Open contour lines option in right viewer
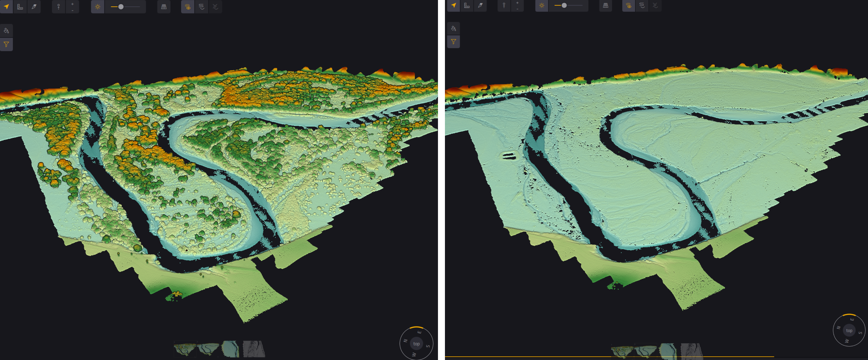868x360 pixels. click(642, 5)
